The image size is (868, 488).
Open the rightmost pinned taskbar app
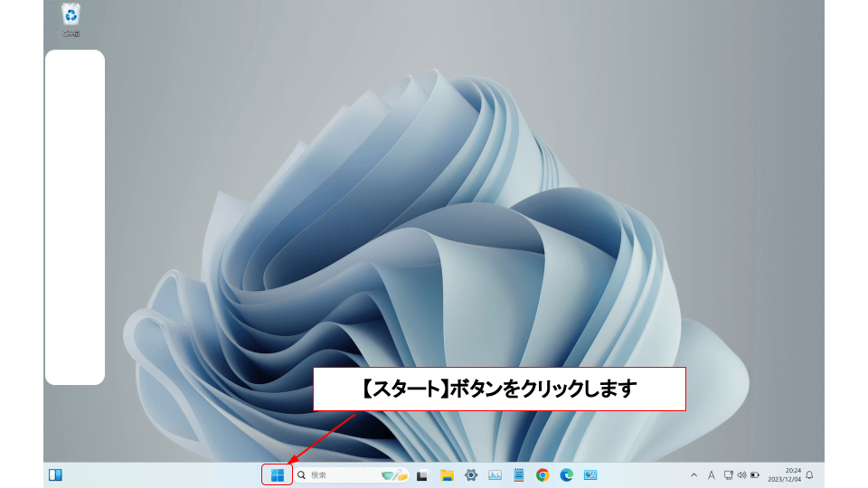pyautogui.click(x=590, y=474)
